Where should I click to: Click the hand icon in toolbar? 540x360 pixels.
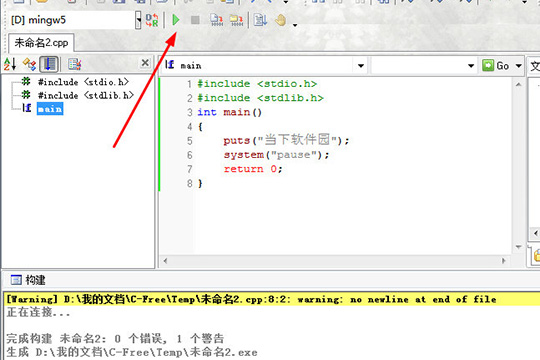coord(281,20)
